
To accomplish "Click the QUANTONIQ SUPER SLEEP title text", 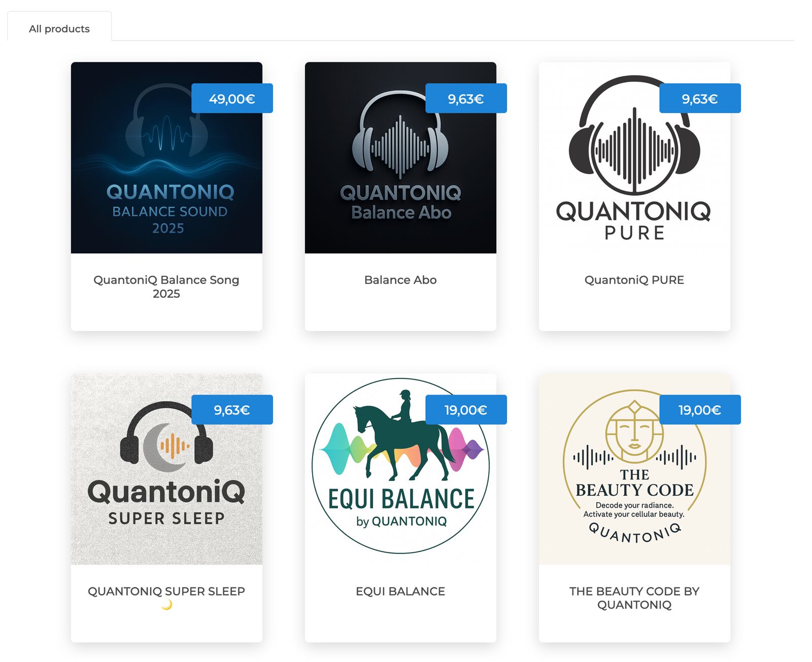I will (166, 591).
